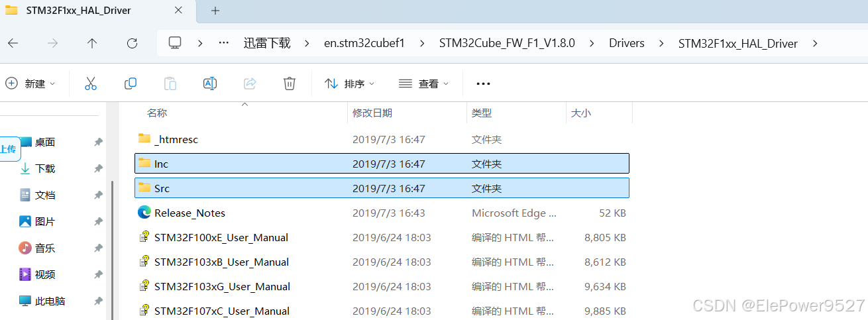This screenshot has width=868, height=320.
Task: Expand chevron after Drivers in path
Action: click(661, 43)
